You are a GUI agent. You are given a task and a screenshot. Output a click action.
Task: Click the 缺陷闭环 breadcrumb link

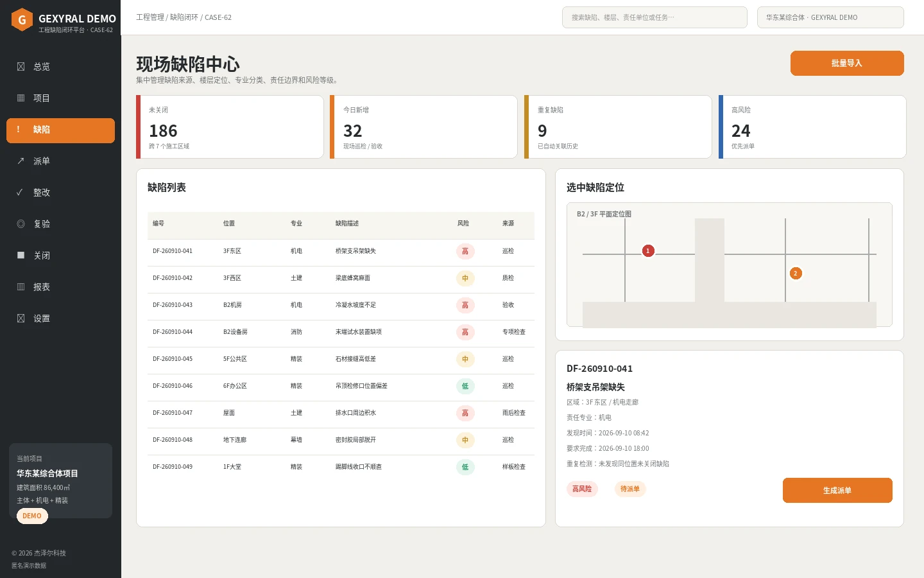pyautogui.click(x=184, y=17)
